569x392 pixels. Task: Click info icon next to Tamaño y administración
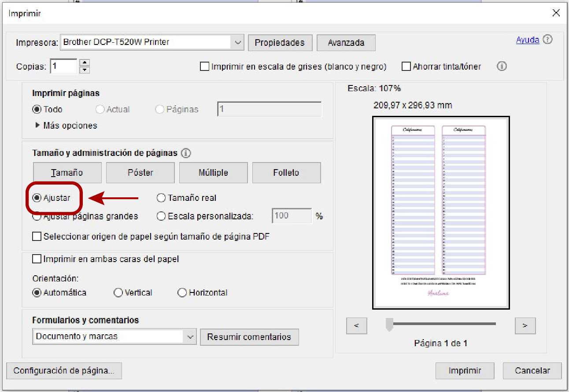click(186, 153)
